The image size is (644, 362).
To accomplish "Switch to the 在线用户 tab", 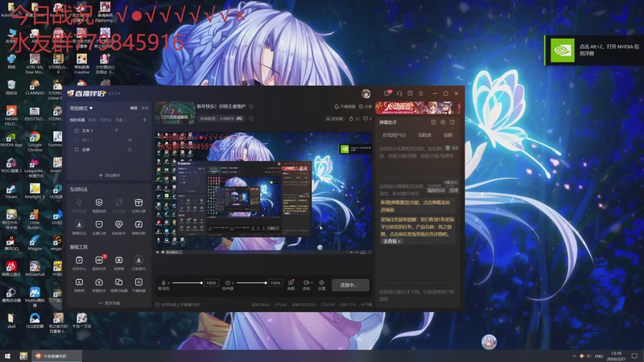I will 394,135.
